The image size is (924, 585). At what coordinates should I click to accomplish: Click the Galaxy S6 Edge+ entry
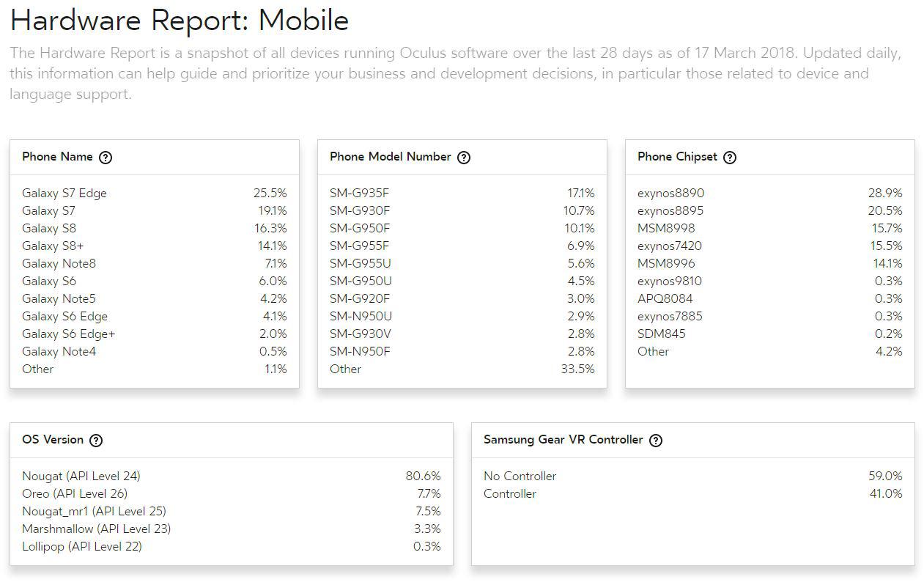(69, 334)
